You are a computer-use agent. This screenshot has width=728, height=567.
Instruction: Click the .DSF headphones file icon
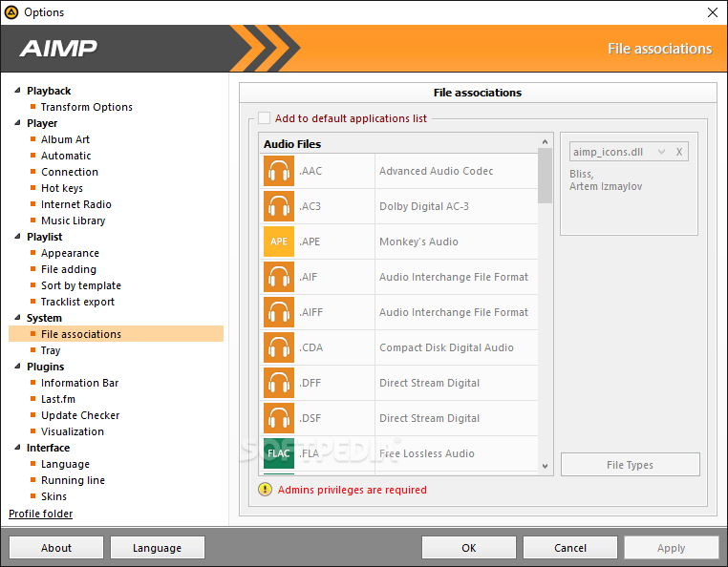279,418
